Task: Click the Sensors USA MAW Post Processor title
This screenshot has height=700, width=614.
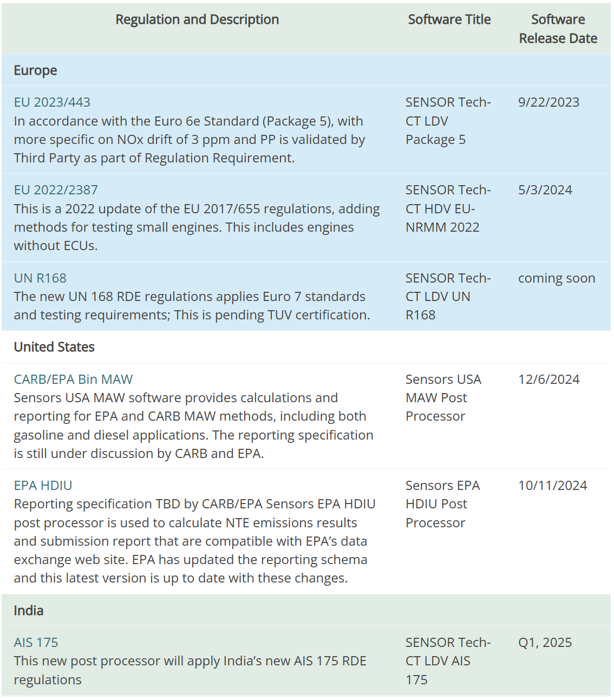Action: [x=443, y=398]
